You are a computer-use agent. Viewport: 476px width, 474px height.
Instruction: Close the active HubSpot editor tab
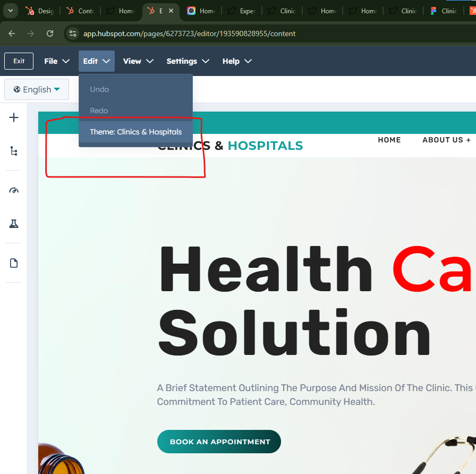[x=171, y=11]
